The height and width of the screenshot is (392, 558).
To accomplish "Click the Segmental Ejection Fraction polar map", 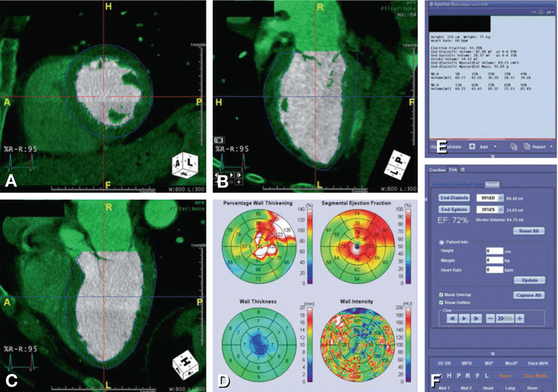I will tap(357, 246).
